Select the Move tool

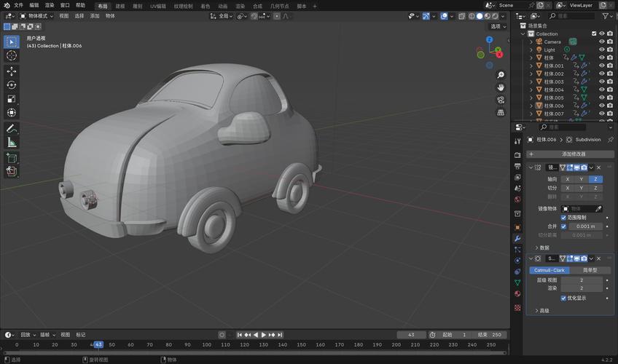tap(12, 71)
